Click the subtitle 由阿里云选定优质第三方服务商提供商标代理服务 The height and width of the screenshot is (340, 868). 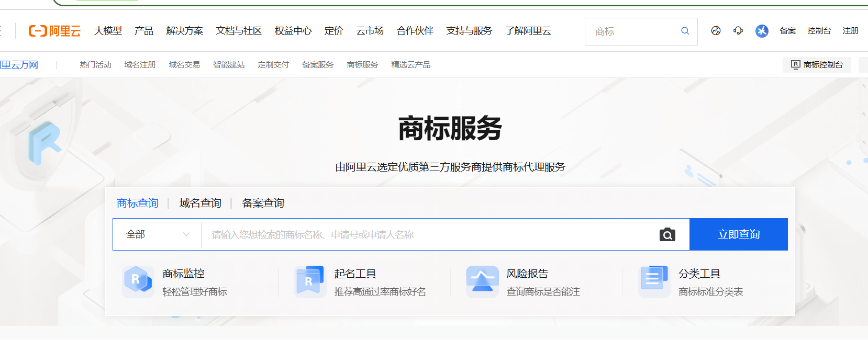[x=450, y=167]
